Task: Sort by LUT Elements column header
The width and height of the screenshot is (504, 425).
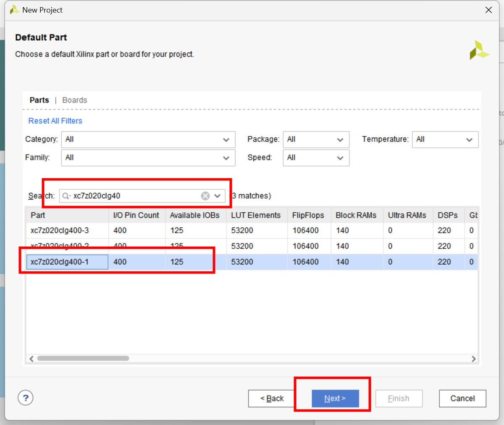Action: pyautogui.click(x=257, y=215)
